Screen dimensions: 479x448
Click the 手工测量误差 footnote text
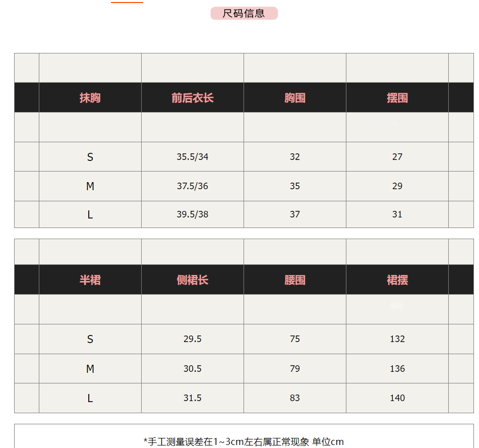pos(244,441)
